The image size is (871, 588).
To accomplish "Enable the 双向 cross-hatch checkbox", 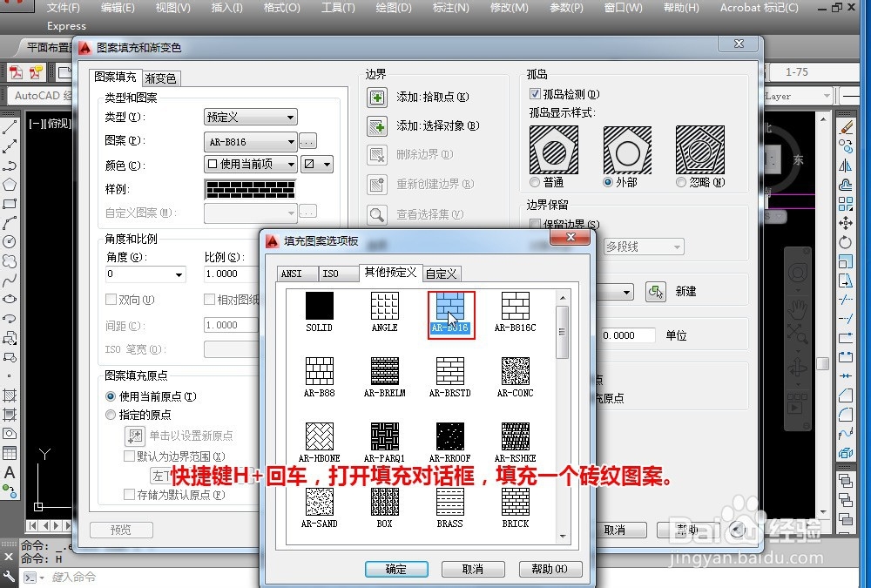I will tap(112, 299).
